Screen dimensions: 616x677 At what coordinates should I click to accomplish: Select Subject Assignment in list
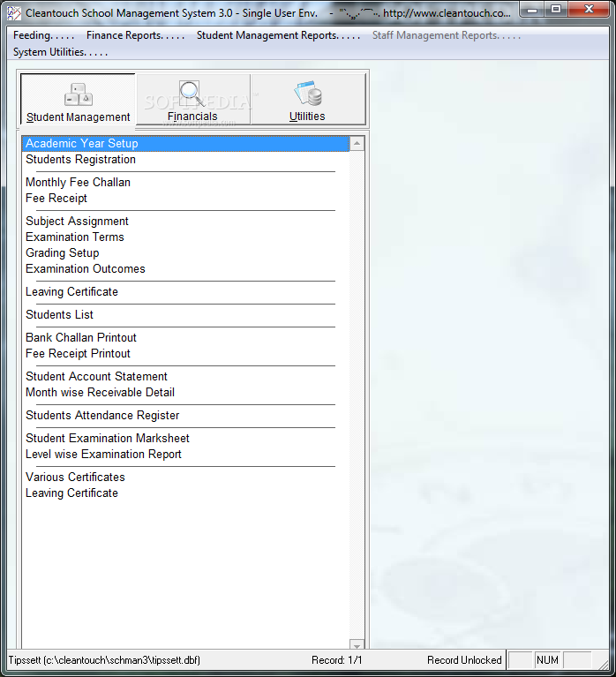77,221
